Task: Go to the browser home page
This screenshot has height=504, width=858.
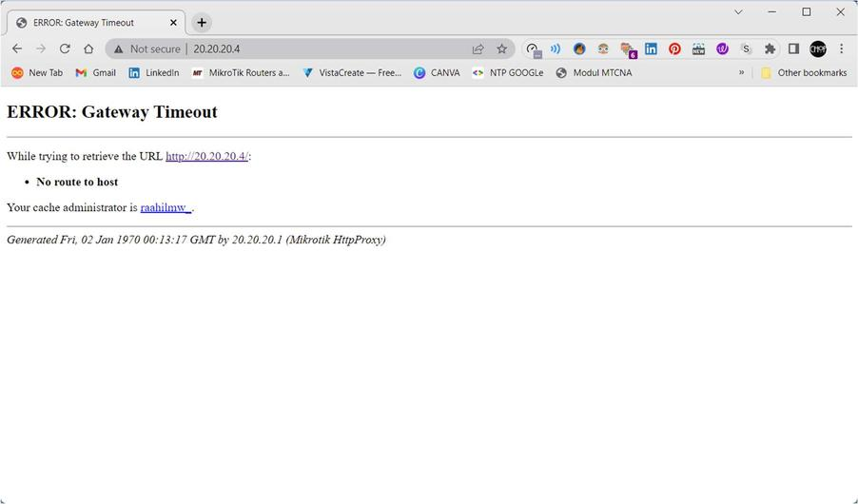Action: (x=88, y=48)
